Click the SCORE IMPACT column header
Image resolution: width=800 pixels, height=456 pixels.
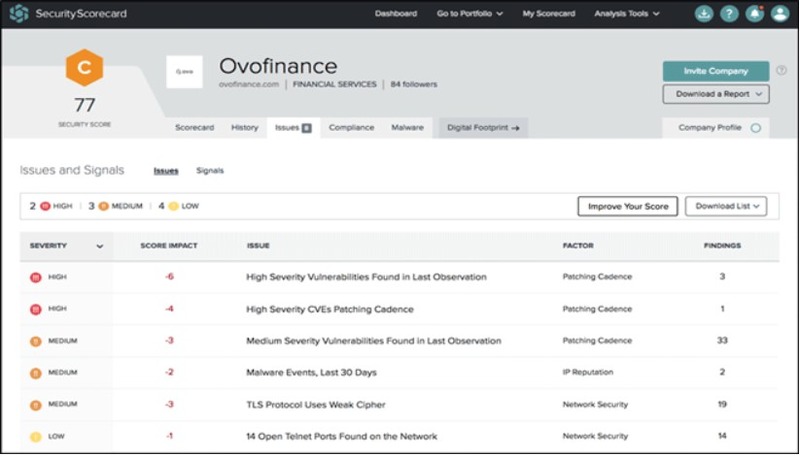[x=169, y=246]
